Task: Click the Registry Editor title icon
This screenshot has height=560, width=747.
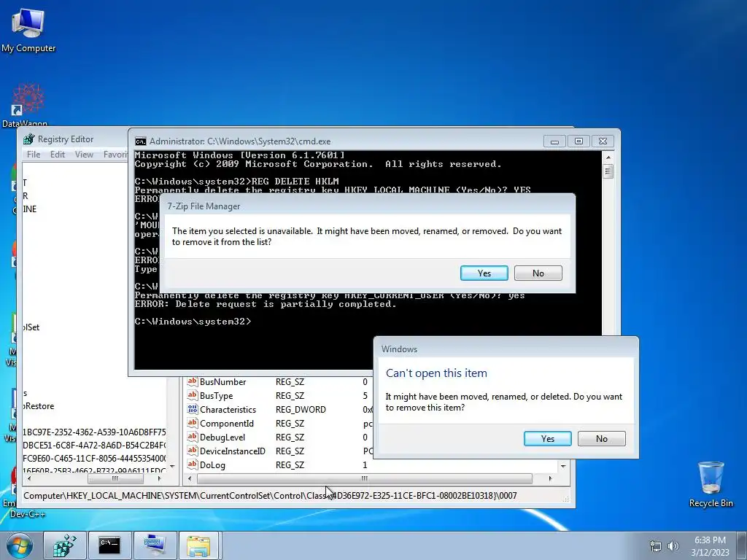Action: pyautogui.click(x=29, y=139)
